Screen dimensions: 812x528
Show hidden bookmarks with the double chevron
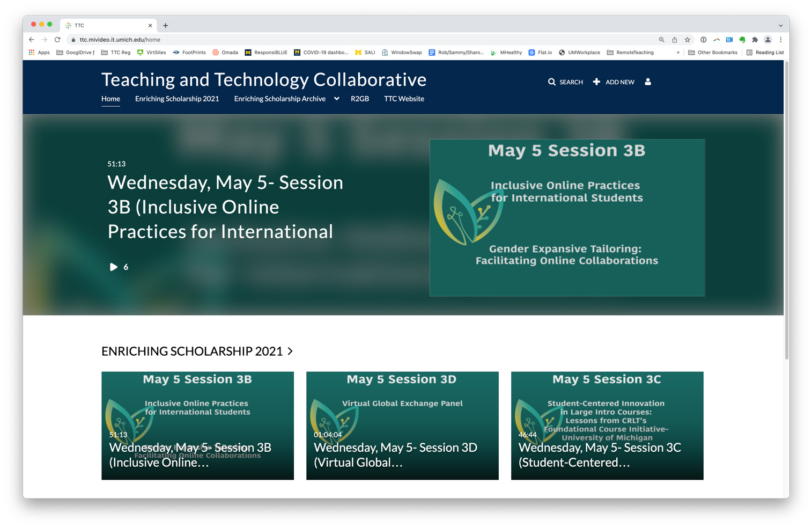tap(678, 53)
